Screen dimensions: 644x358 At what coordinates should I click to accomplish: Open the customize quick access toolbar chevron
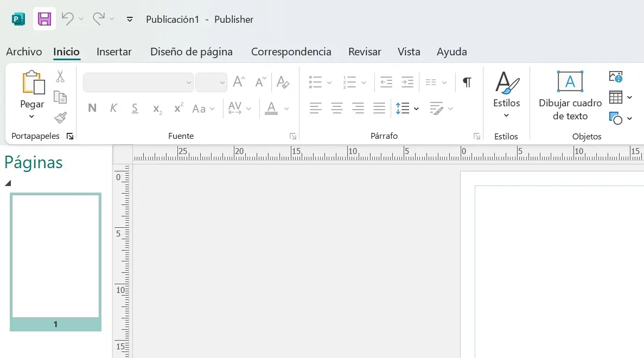pyautogui.click(x=129, y=19)
